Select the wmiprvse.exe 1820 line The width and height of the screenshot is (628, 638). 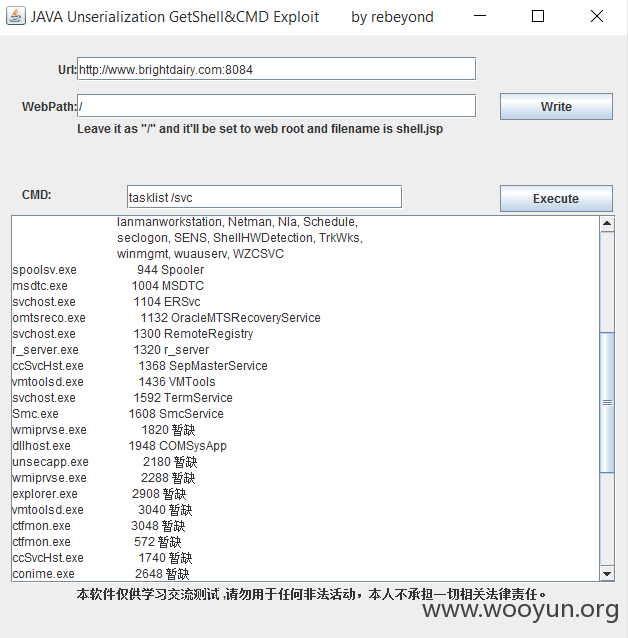pyautogui.click(x=104, y=430)
